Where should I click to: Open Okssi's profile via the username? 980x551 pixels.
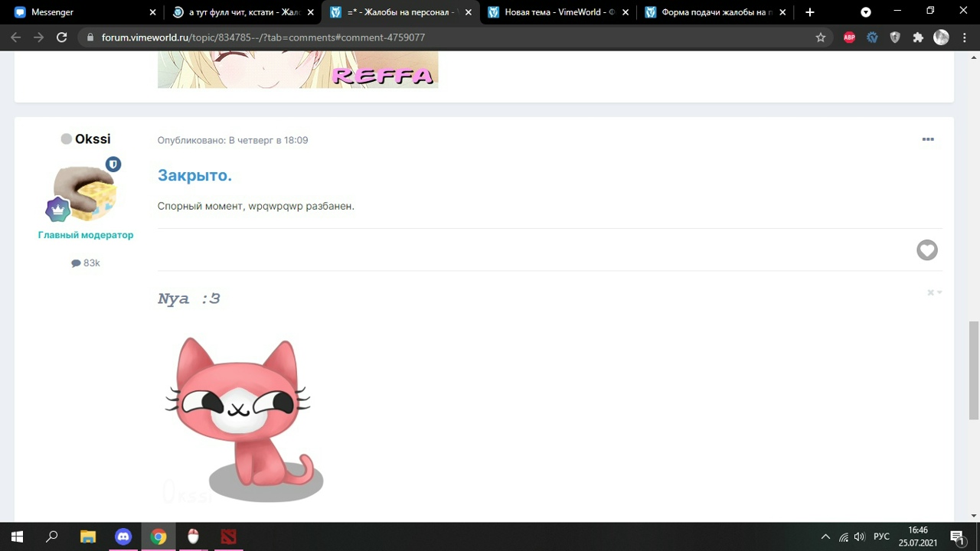(93, 139)
